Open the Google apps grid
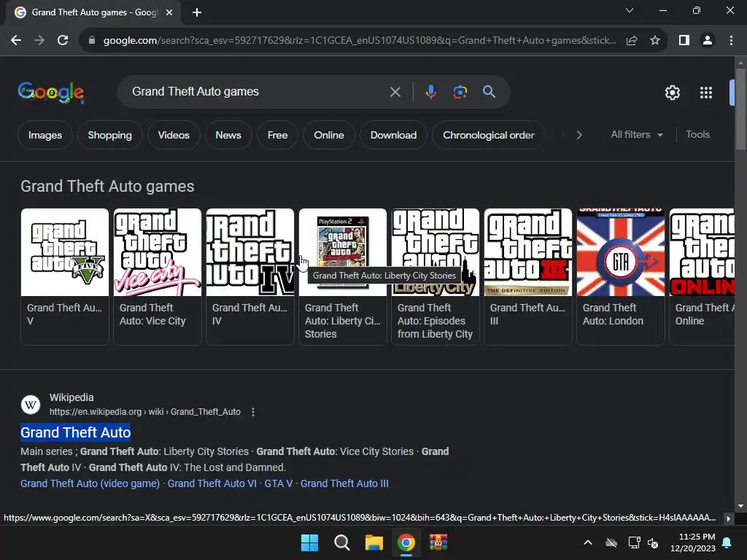This screenshot has width=747, height=560. tap(706, 93)
